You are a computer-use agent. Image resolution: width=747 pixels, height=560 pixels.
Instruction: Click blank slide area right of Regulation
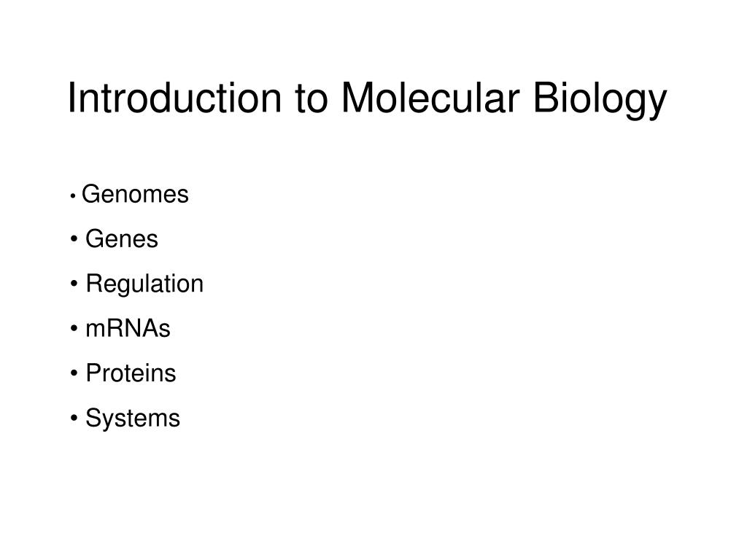point(429,284)
